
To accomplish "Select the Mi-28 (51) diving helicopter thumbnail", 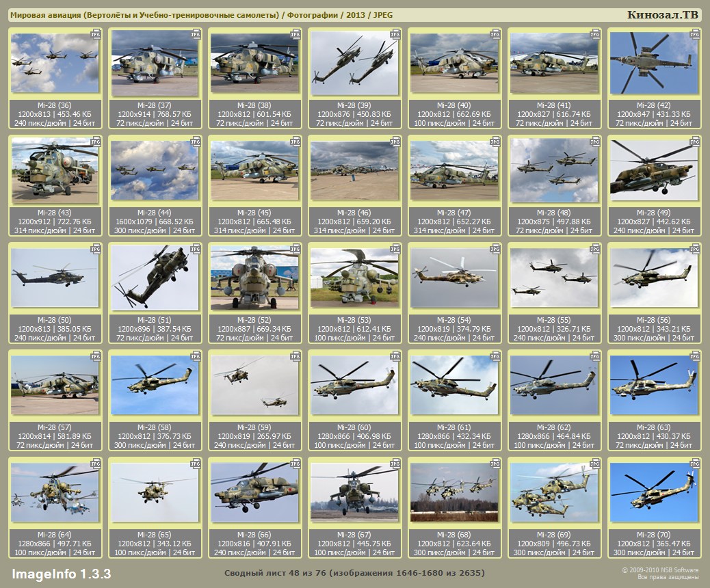I will coord(155,278).
